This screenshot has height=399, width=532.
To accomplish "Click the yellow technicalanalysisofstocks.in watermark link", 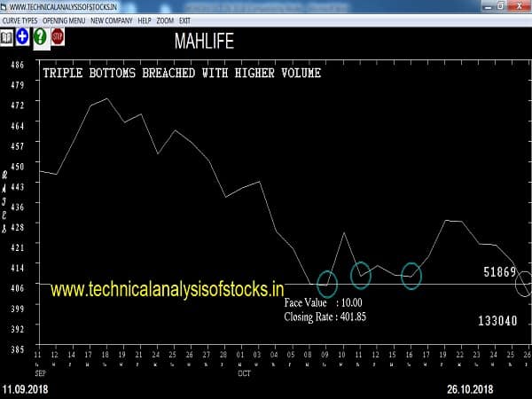I will point(167,289).
